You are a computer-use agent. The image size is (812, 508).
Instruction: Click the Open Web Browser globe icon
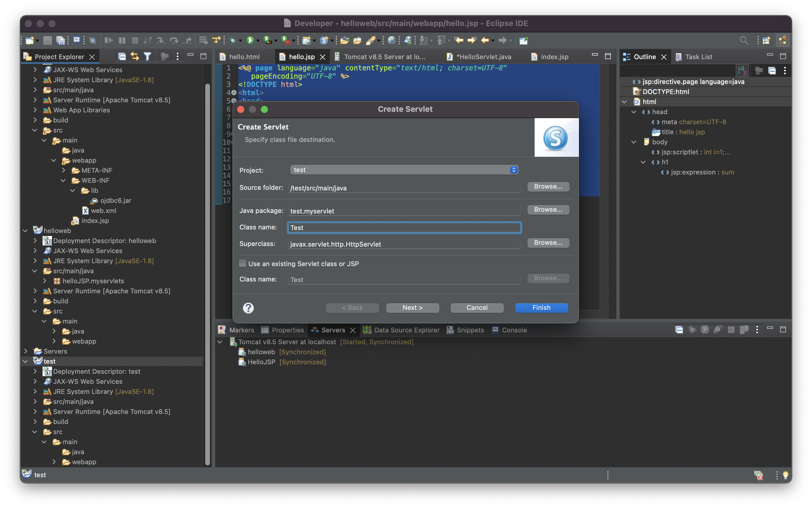pyautogui.click(x=392, y=40)
